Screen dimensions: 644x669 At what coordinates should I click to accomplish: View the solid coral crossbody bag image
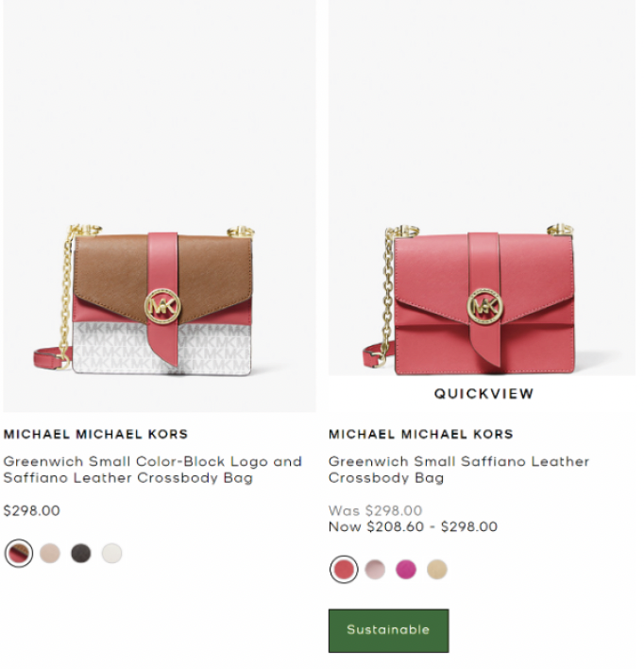pyautogui.click(x=482, y=188)
